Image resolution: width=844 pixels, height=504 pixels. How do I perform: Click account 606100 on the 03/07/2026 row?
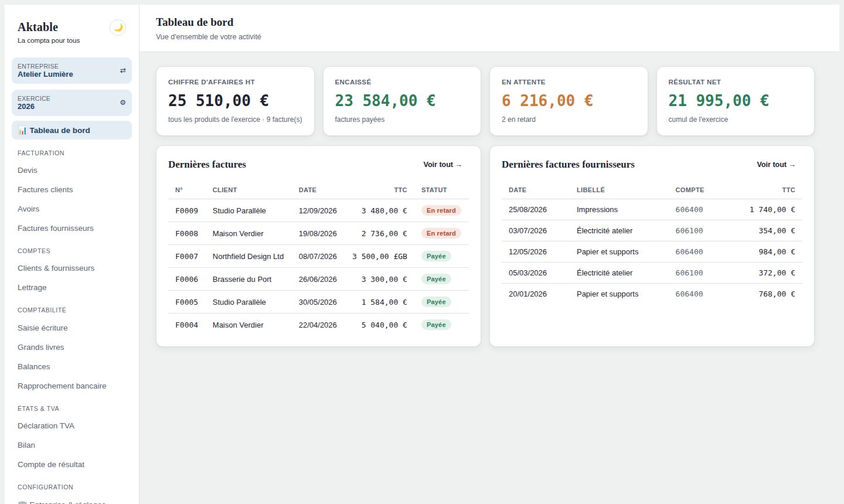689,231
